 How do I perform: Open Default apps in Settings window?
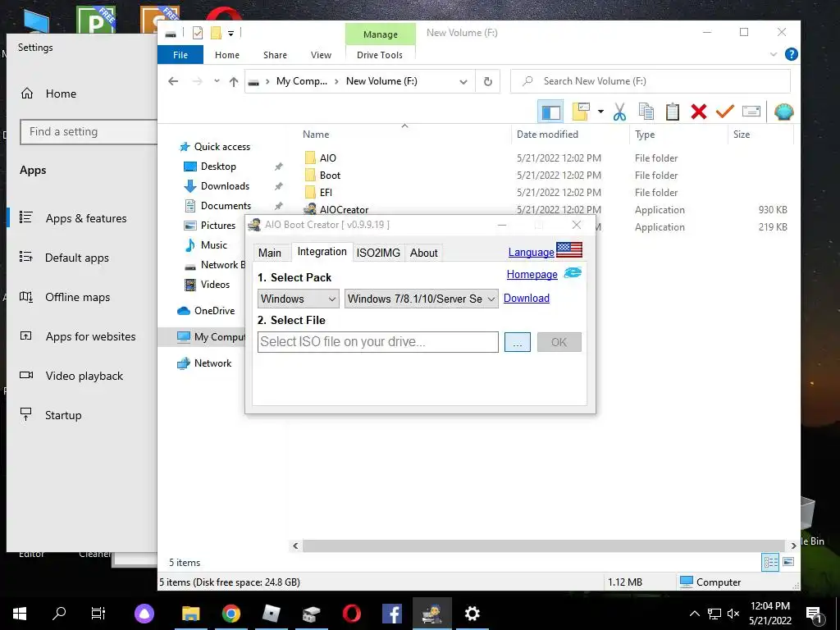coord(76,258)
